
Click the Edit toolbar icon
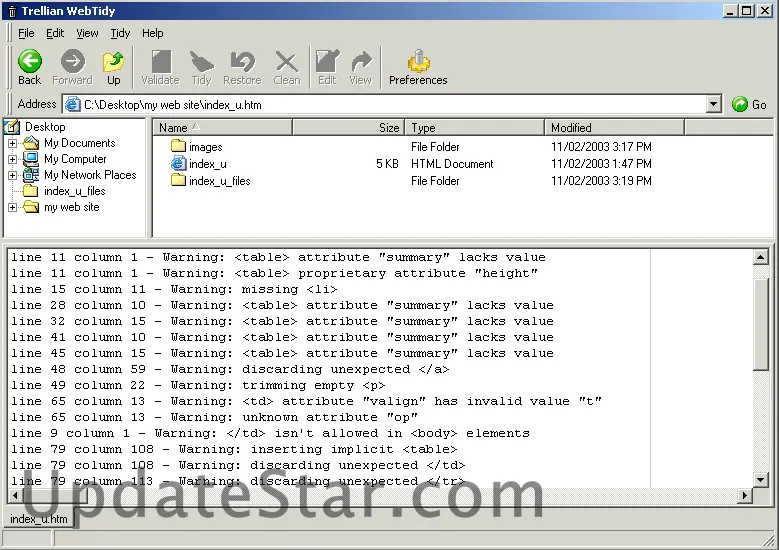[x=327, y=62]
